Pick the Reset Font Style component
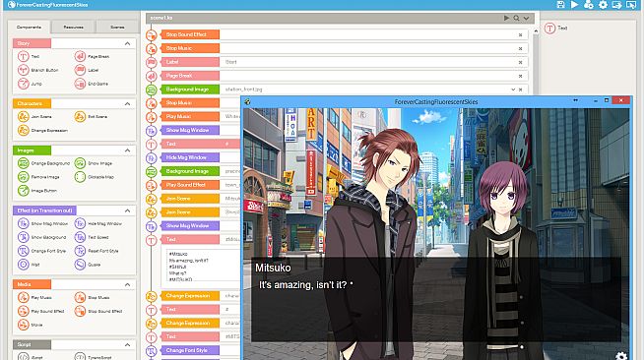This screenshot has width=644, height=360. [x=97, y=251]
